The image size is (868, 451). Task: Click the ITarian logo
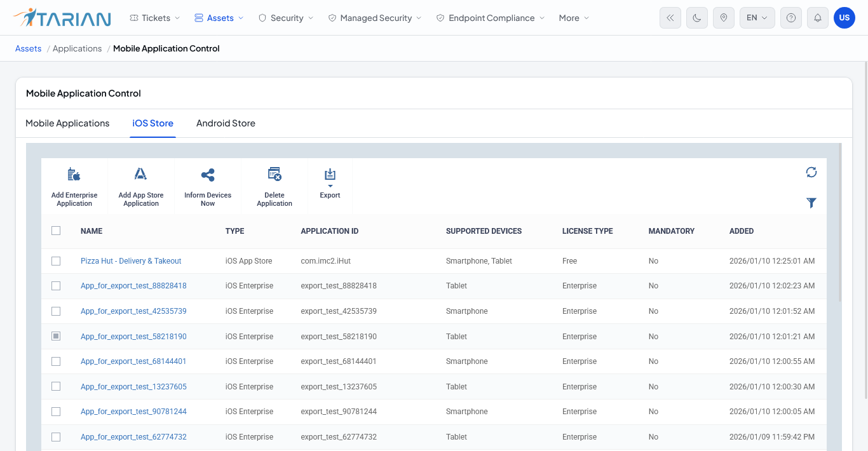tap(62, 18)
